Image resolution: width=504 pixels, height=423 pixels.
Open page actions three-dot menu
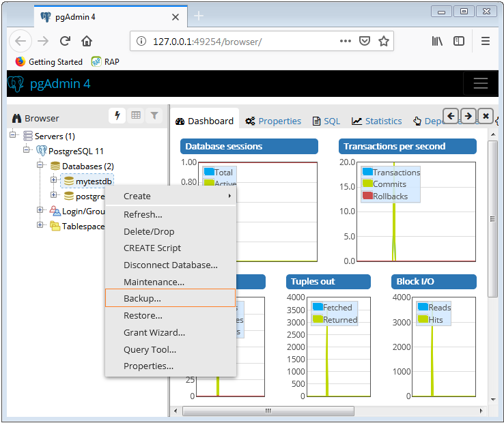[x=345, y=41]
